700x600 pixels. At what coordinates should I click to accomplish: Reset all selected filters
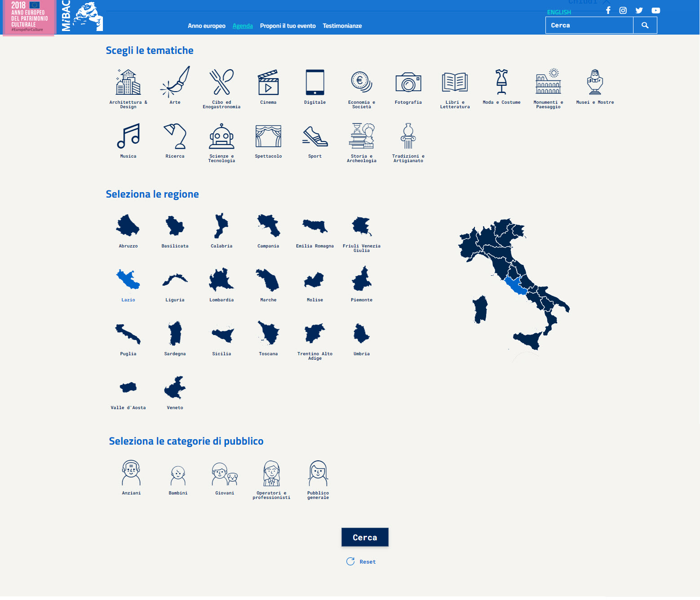pyautogui.click(x=362, y=562)
